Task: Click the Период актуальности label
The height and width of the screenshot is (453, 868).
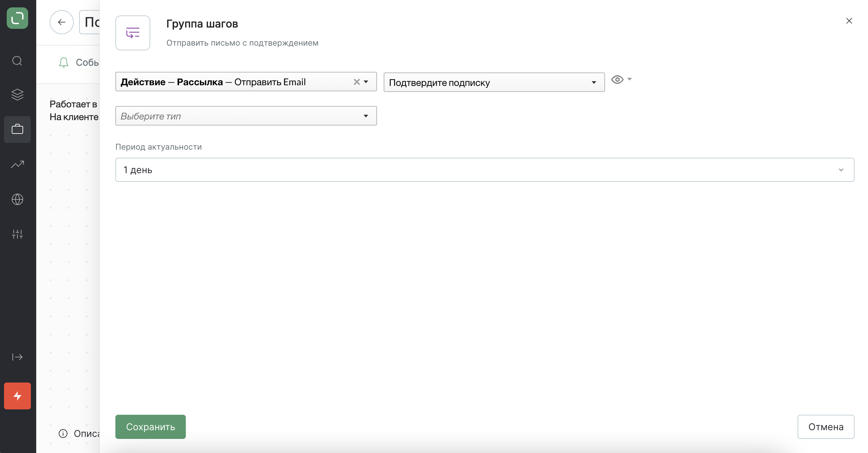Action: 158,147
